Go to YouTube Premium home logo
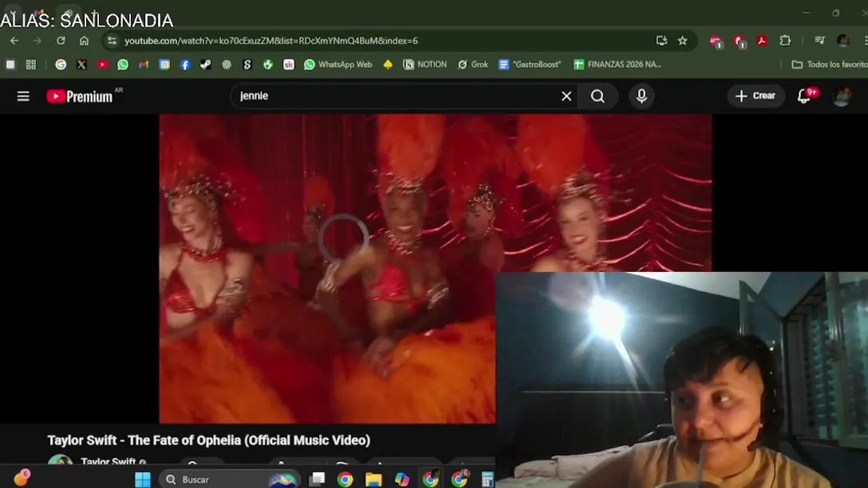This screenshot has height=488, width=868. tap(80, 96)
